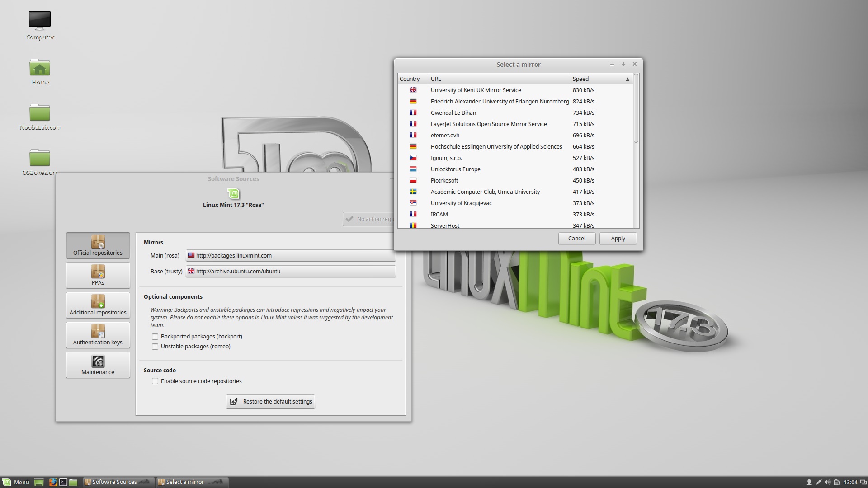Viewport: 868px width, 488px height.
Task: Select LayerJet Solutions Open Source Mirror Service
Action: [x=515, y=124]
